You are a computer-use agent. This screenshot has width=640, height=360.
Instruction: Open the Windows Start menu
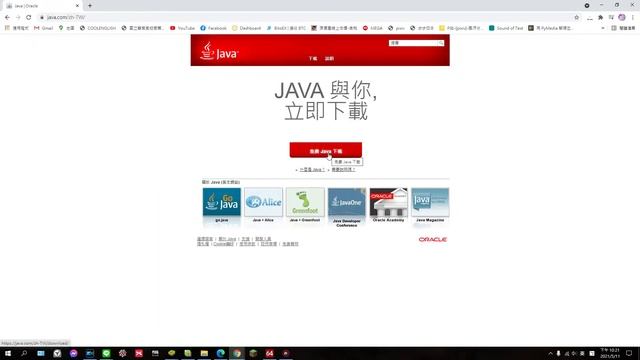pyautogui.click(x=8, y=353)
